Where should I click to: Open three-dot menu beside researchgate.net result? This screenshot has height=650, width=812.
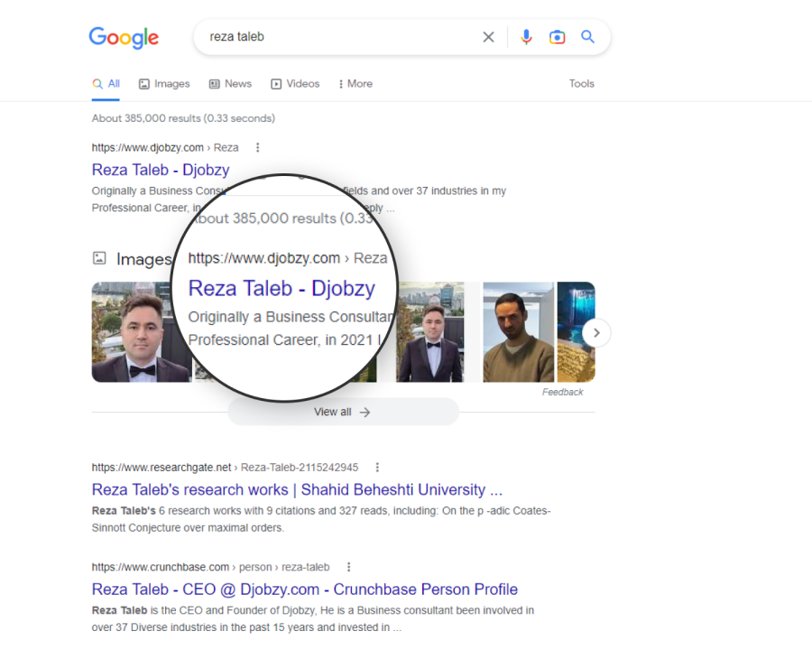(377, 468)
